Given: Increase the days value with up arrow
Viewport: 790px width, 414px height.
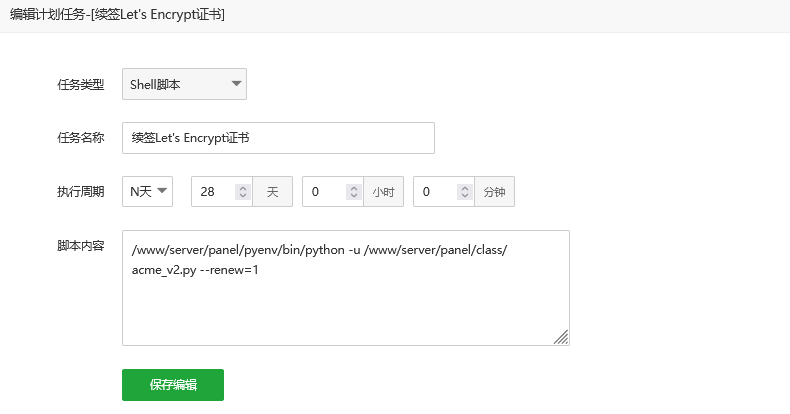Looking at the screenshot, I should [x=243, y=188].
